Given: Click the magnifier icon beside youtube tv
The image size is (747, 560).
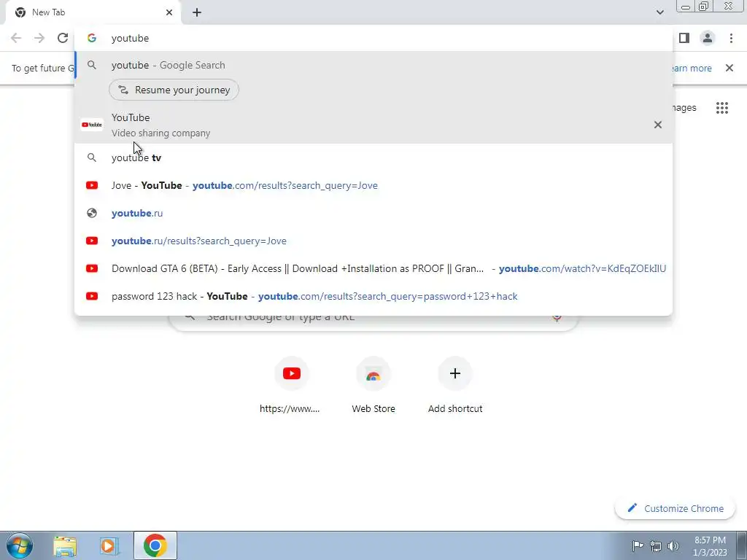Looking at the screenshot, I should tap(92, 157).
